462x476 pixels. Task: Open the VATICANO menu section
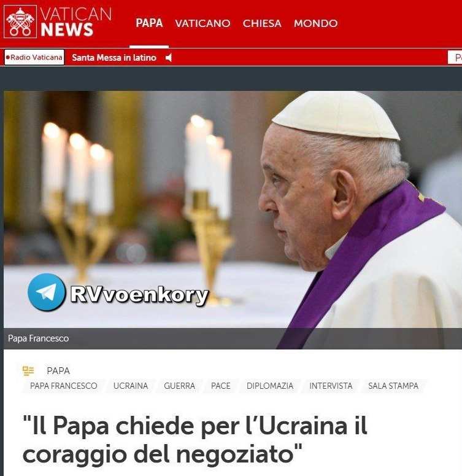pyautogui.click(x=202, y=23)
